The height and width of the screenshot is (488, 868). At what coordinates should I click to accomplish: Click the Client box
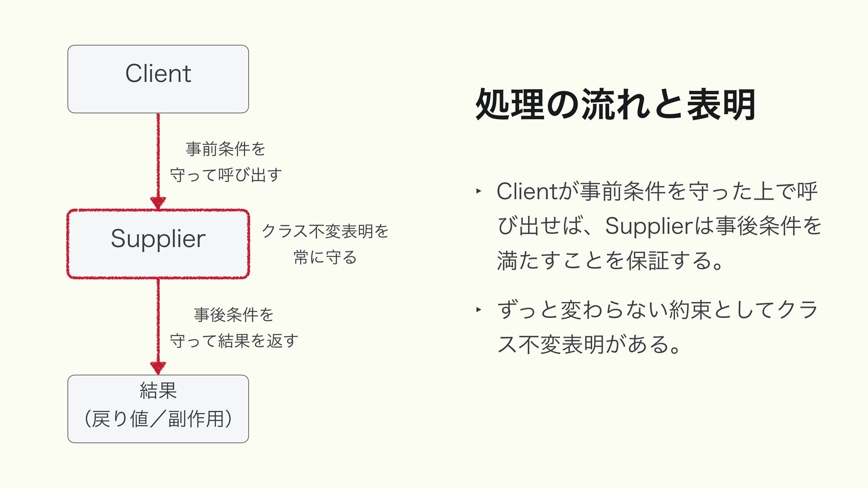tap(158, 79)
